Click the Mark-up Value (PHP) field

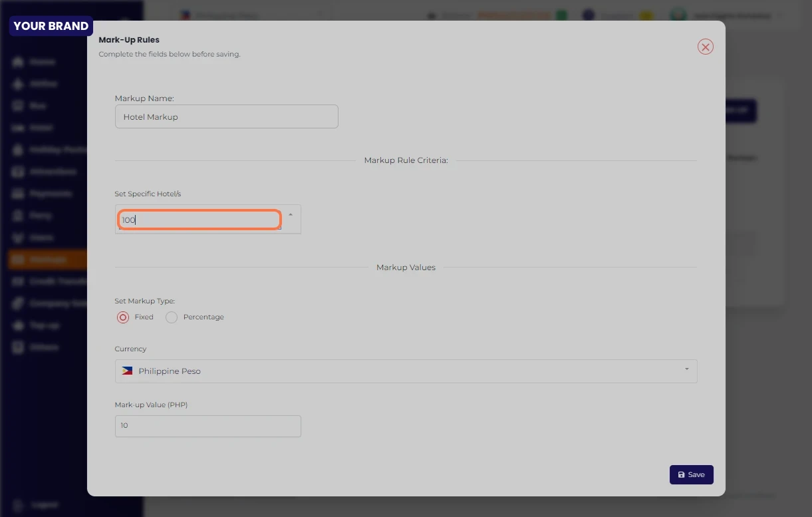pyautogui.click(x=207, y=426)
